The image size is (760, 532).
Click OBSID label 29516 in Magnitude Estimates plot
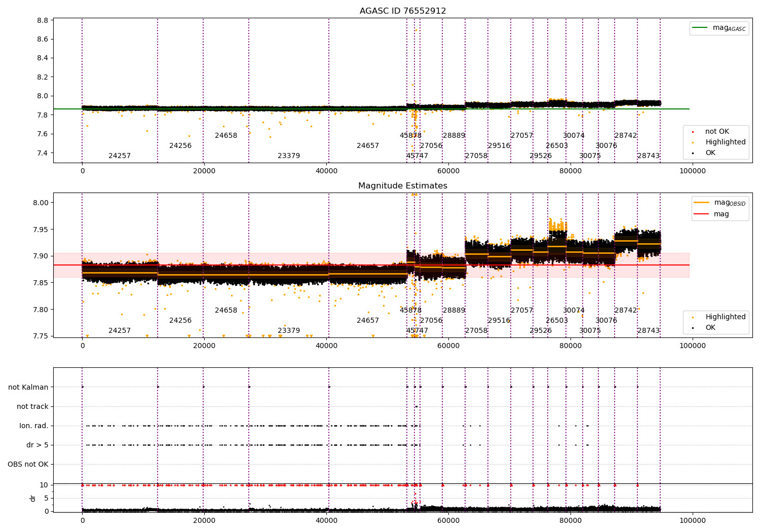point(499,321)
